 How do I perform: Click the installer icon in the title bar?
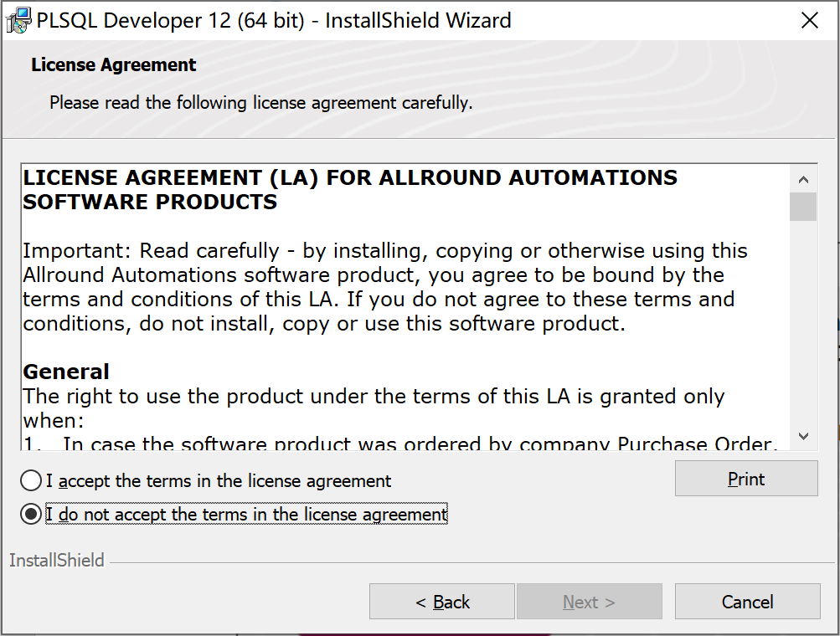pyautogui.click(x=18, y=20)
